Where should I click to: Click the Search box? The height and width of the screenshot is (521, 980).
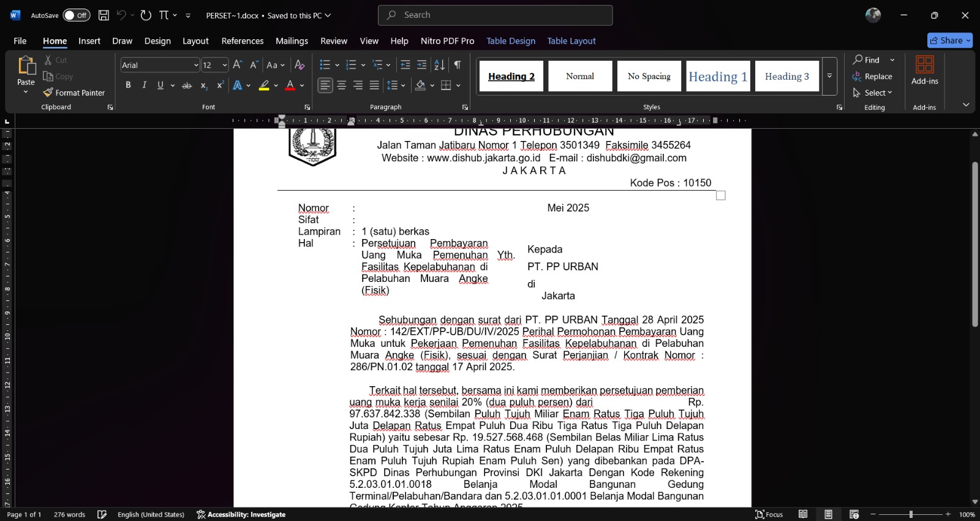tap(496, 15)
